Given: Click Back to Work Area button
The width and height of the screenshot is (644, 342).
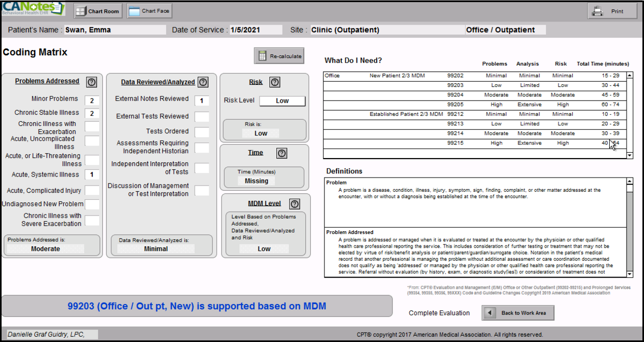Looking at the screenshot, I should (517, 313).
